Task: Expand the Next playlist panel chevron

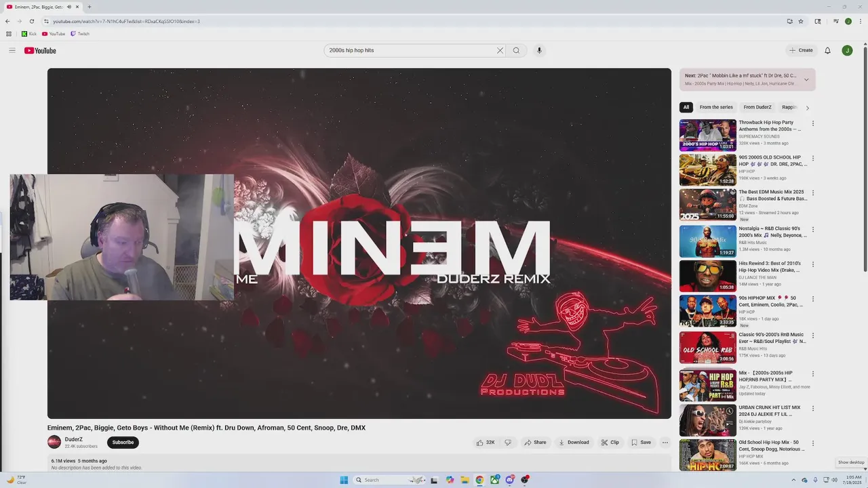Action: click(806, 79)
